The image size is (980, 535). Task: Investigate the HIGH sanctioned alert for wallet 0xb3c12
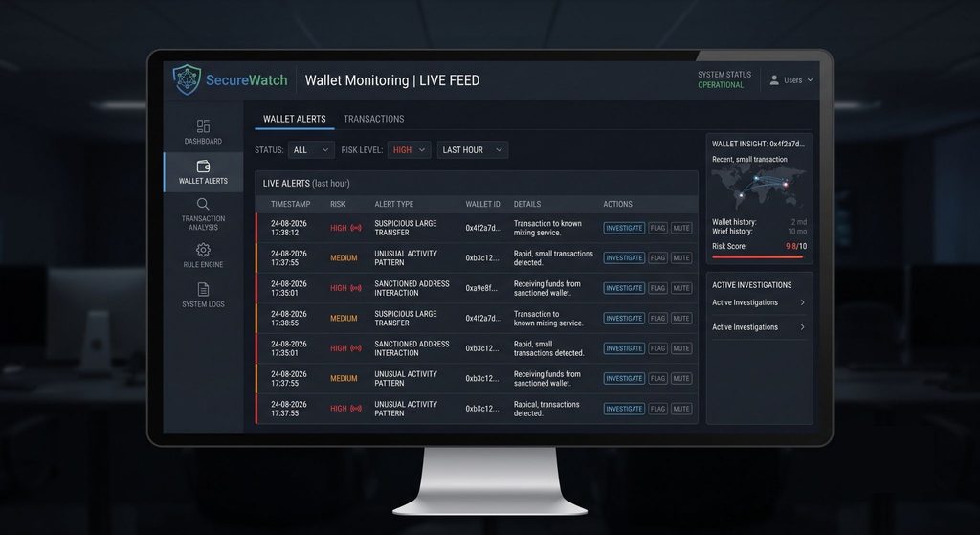[x=624, y=348]
